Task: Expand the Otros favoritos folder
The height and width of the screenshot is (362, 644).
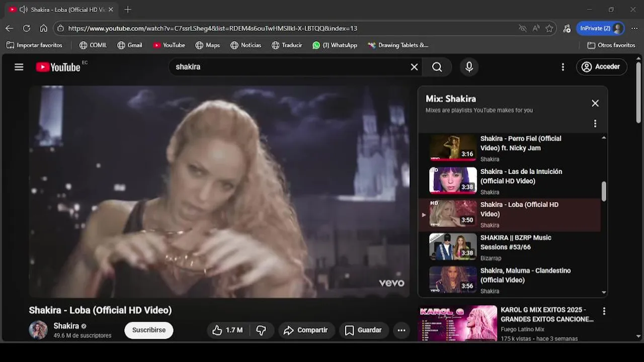Action: 611,45
